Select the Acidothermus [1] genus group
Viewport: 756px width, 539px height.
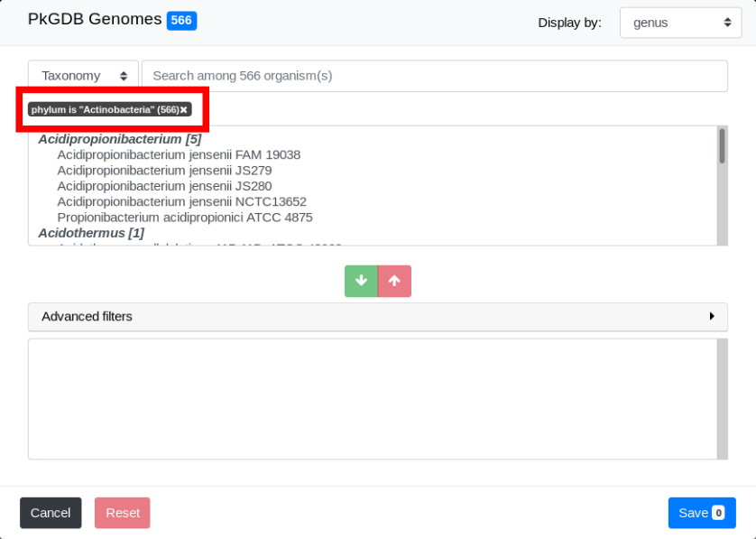click(91, 233)
